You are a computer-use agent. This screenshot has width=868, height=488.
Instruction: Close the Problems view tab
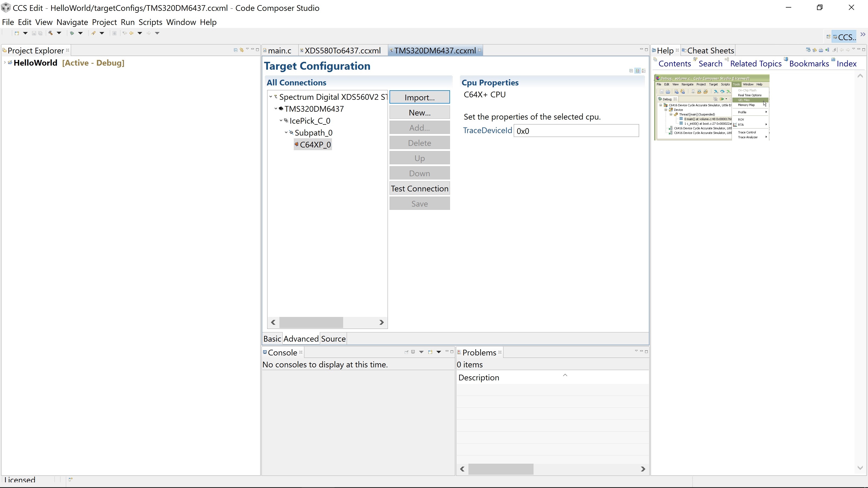(500, 352)
